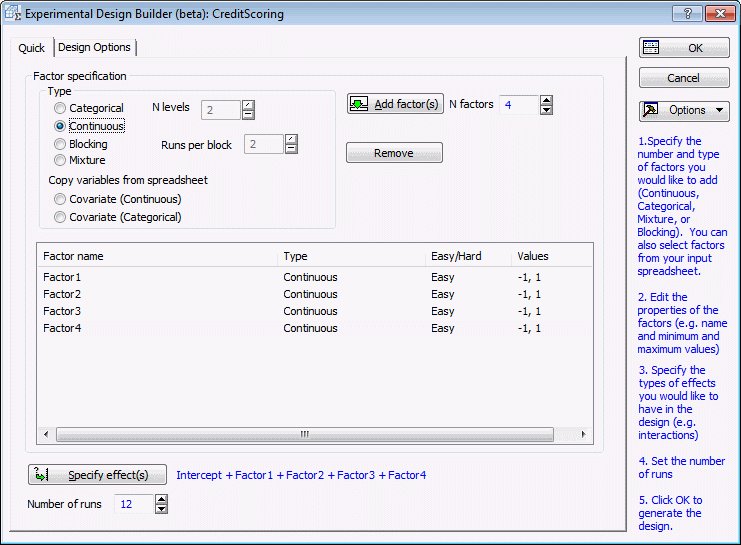Click the Add factor(s) button label
Image resolution: width=741 pixels, height=545 pixels.
(406, 104)
